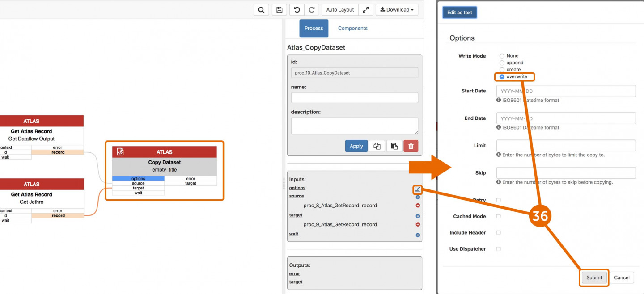Screen dimensions: 644x294
Task: Click the Submit button
Action: click(x=594, y=277)
